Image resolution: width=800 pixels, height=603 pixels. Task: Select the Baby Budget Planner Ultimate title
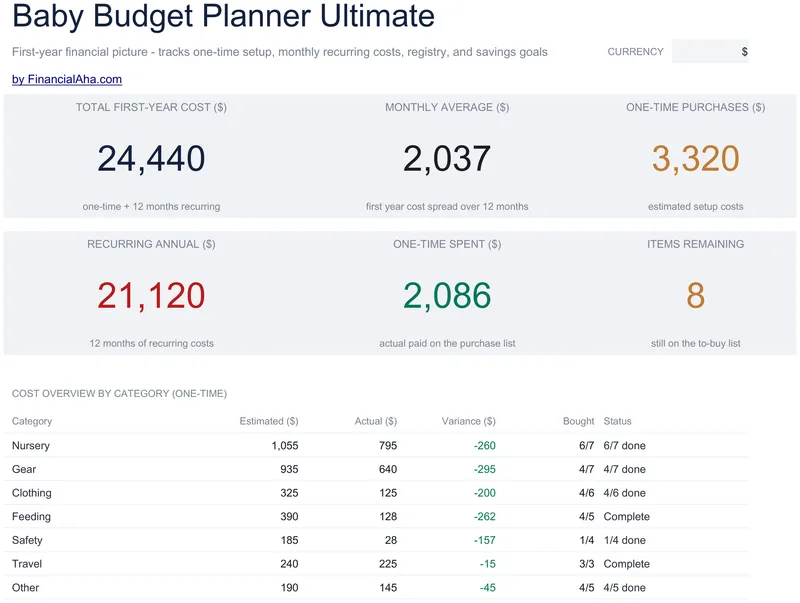click(x=223, y=15)
